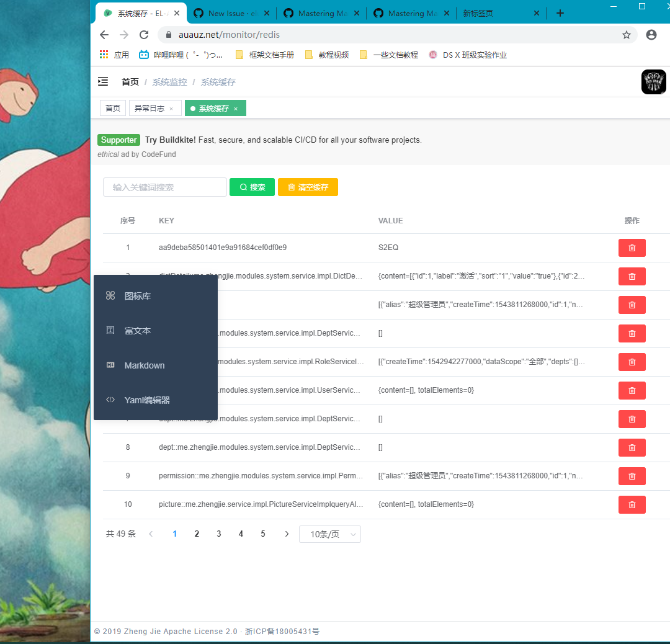The image size is (670, 644).
Task: Toggle the sidebar hamburger menu icon
Action: 103,81
